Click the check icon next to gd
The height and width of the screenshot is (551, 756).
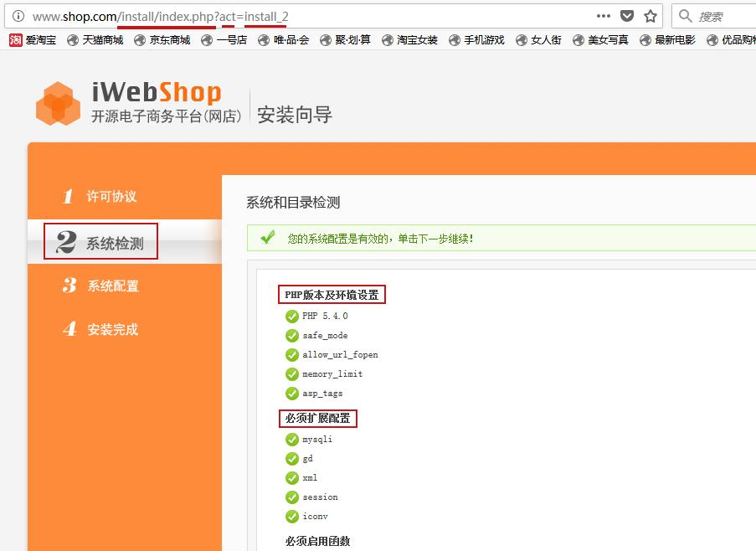pos(291,458)
